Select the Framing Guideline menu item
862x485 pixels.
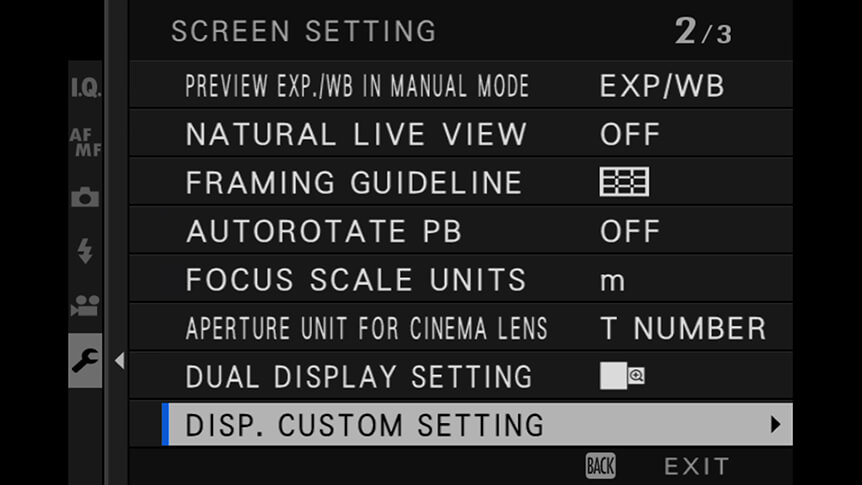tap(461, 182)
